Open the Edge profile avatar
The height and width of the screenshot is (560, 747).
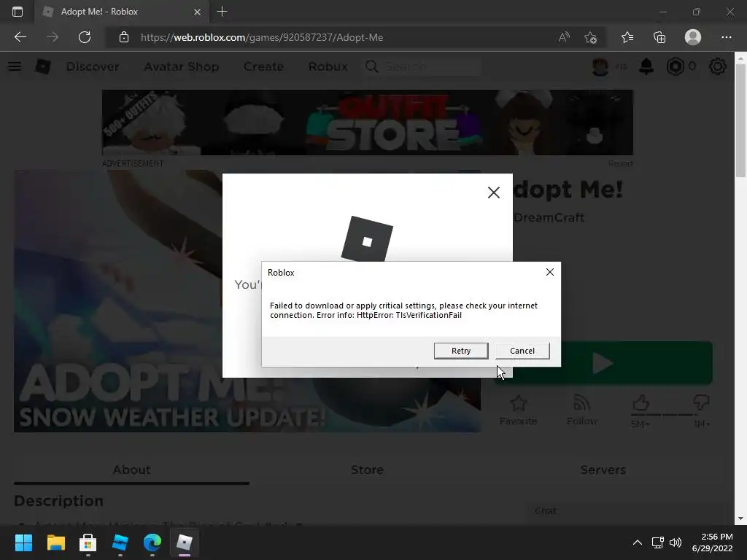coord(693,37)
